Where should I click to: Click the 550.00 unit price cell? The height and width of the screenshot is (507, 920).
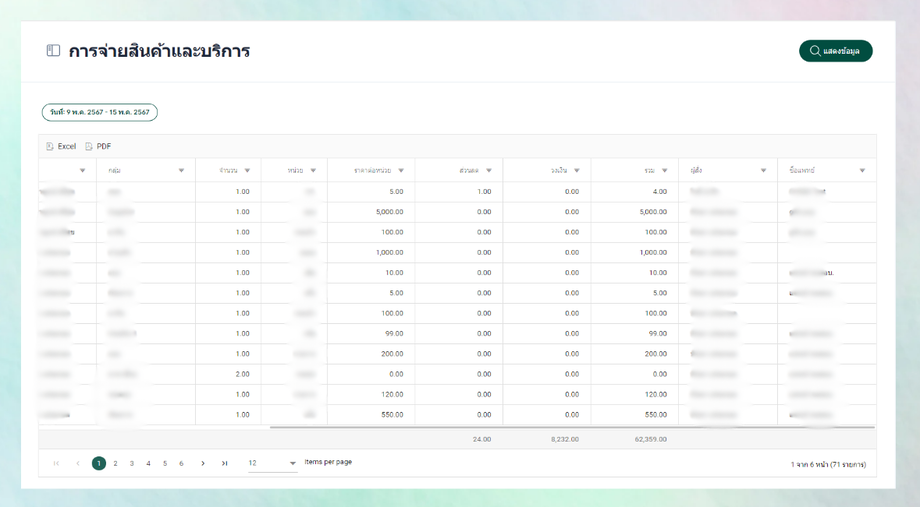click(392, 414)
